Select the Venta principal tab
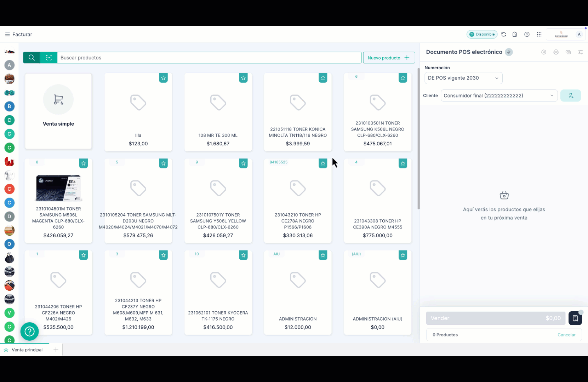This screenshot has height=382, width=588. (24, 350)
